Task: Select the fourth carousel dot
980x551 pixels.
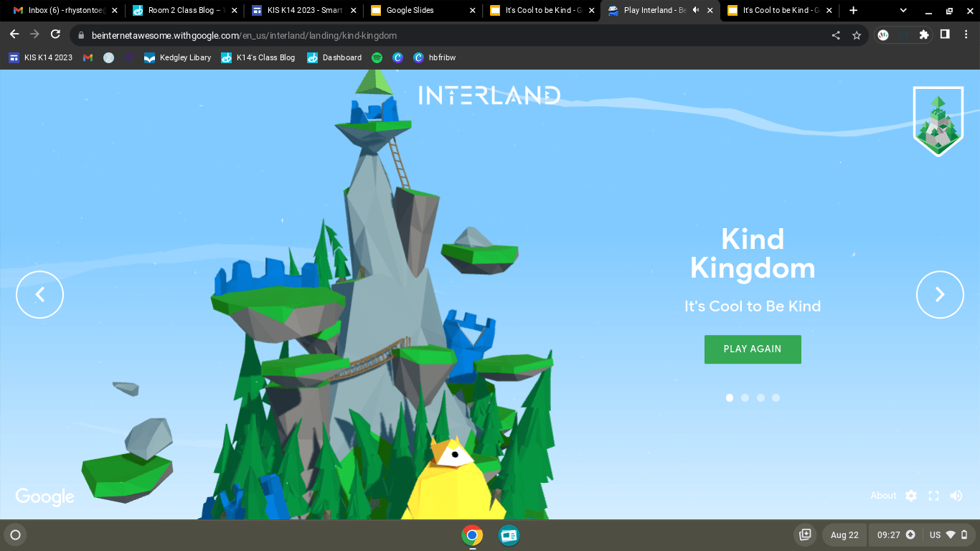Action: [776, 397]
